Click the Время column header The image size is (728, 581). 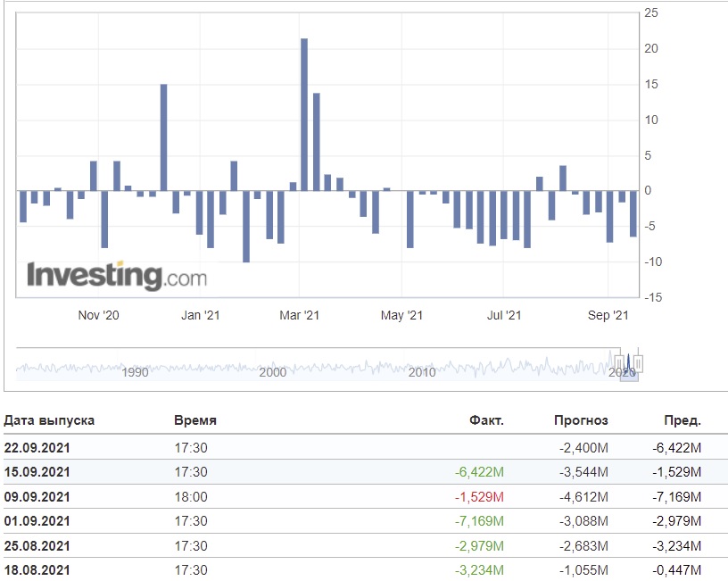(195, 420)
